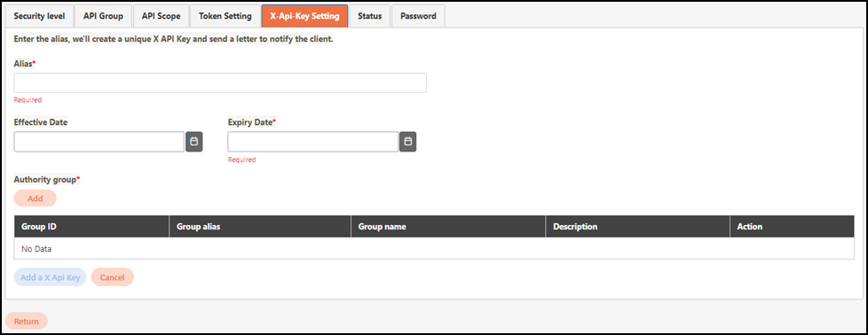
Task: Focus the Expiry Date text field
Action: click(x=312, y=142)
